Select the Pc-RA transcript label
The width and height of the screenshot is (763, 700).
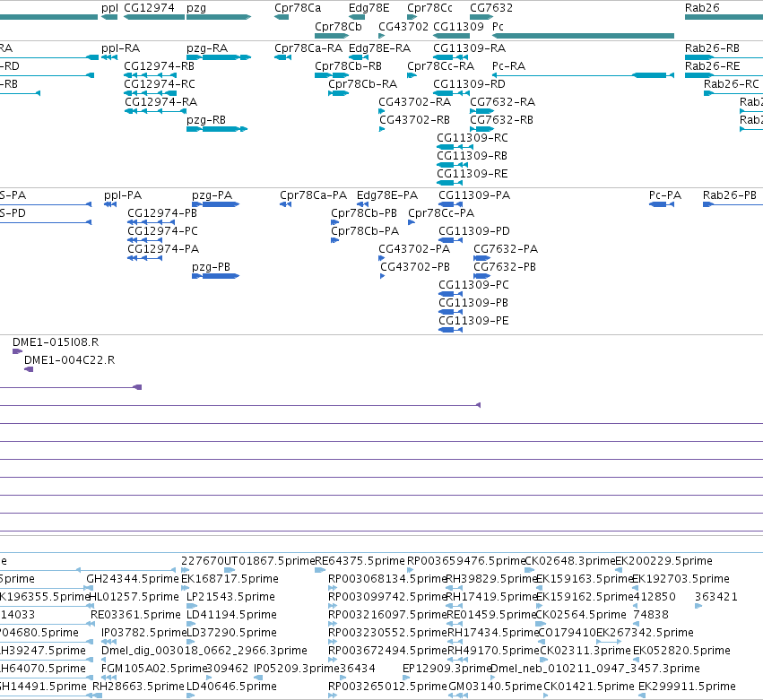[508, 66]
